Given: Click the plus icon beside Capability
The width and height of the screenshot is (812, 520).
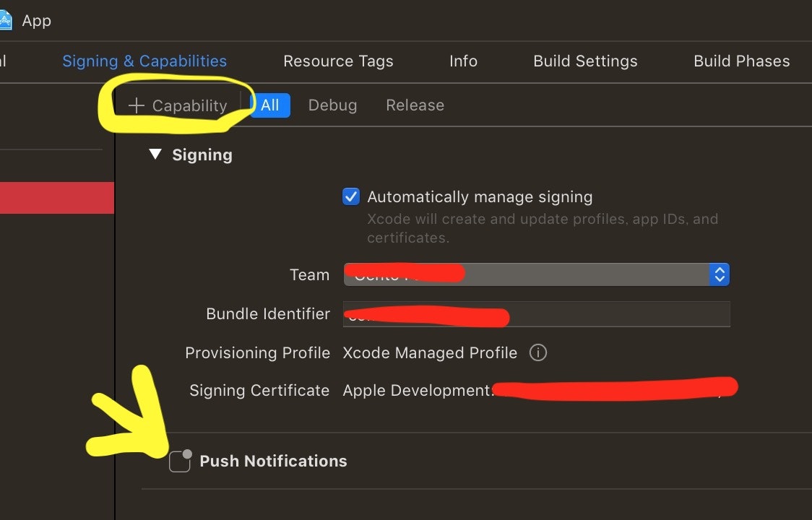Looking at the screenshot, I should 137,105.
